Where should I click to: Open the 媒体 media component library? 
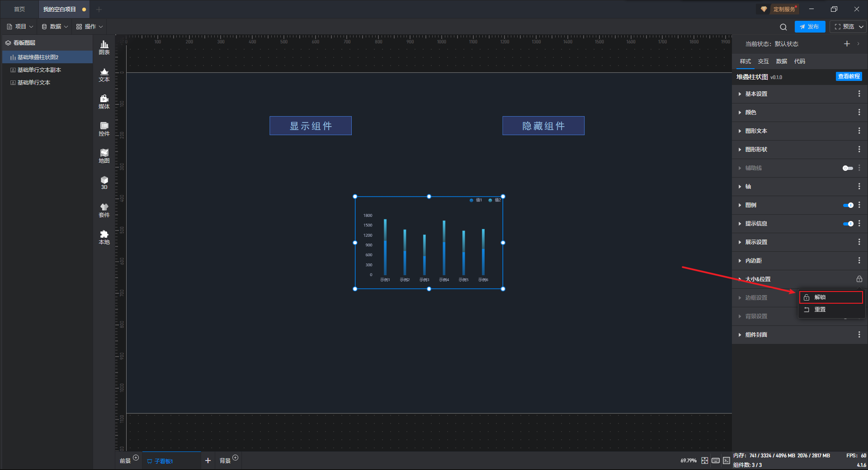point(104,102)
